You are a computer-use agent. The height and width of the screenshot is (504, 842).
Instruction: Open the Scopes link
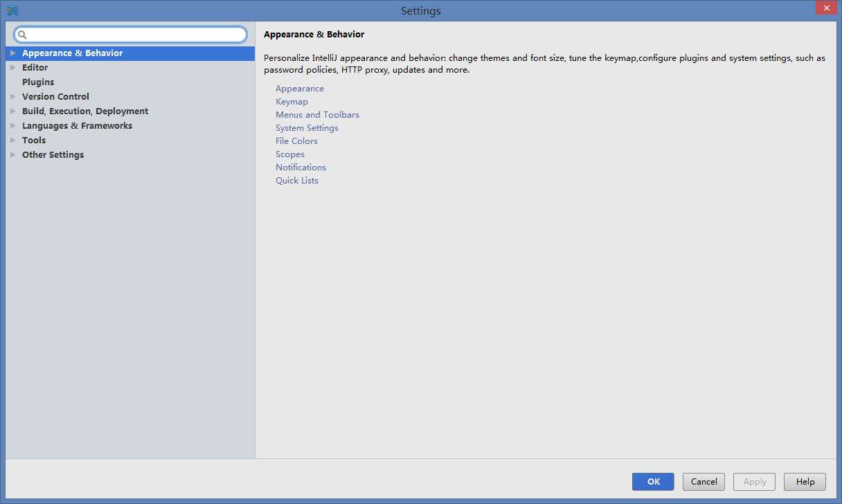tap(290, 154)
